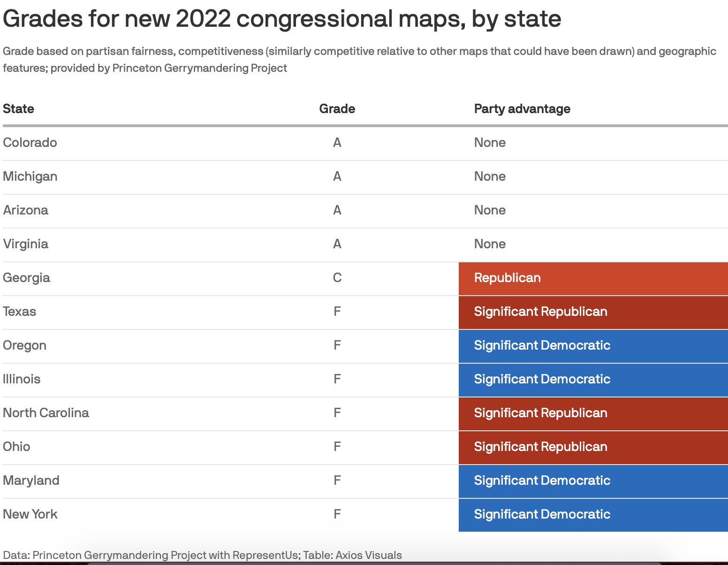
Task: Select Ohio's dark red party advantage cell
Action: [x=593, y=447]
